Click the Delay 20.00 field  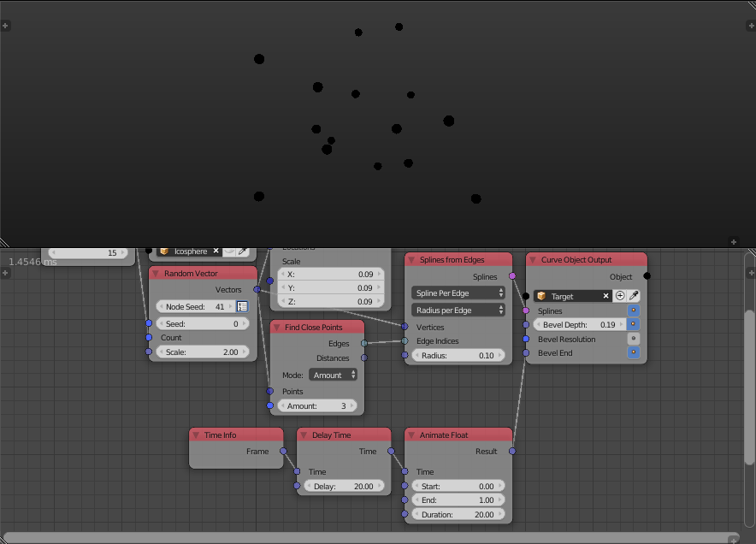point(345,486)
